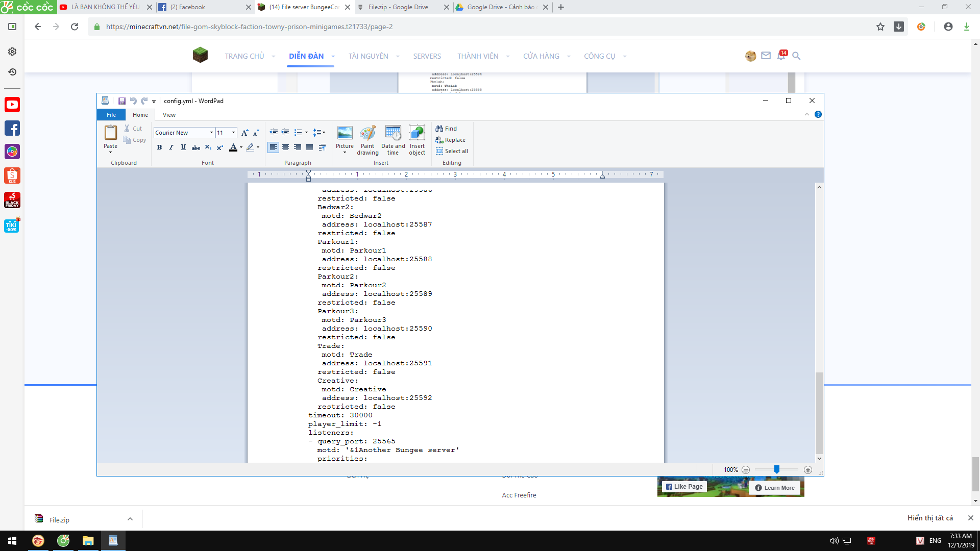Switch to the View ribbon tab
Image resolution: width=980 pixels, height=551 pixels.
pyautogui.click(x=169, y=115)
